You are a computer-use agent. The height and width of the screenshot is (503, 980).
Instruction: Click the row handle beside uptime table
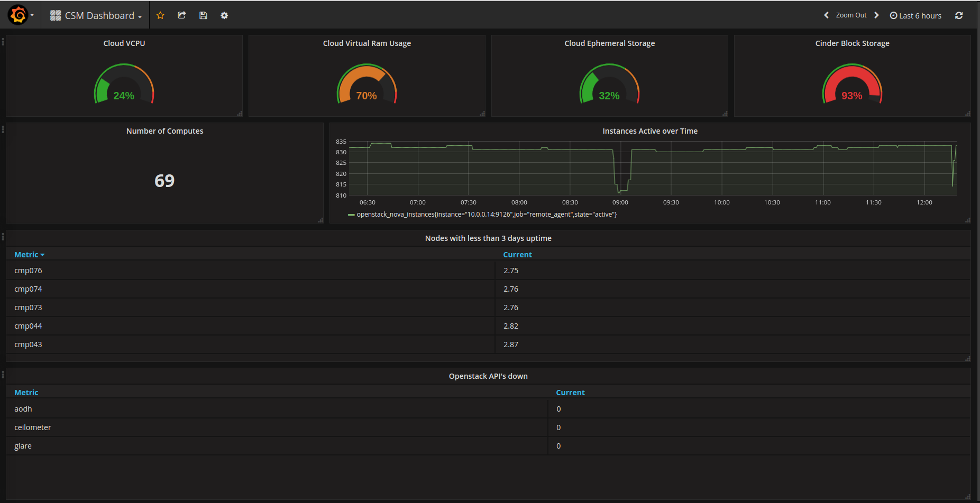coord(3,236)
